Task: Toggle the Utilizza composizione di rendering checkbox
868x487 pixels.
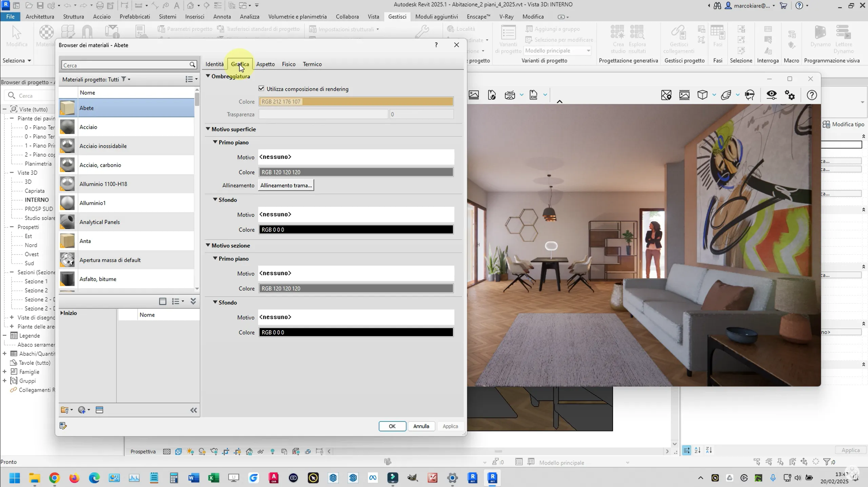Action: [261, 89]
